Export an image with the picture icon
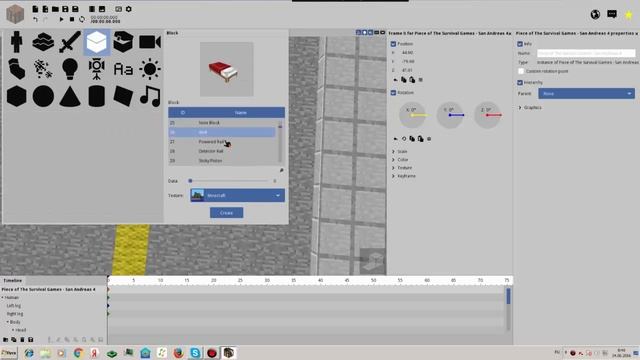 point(102,9)
